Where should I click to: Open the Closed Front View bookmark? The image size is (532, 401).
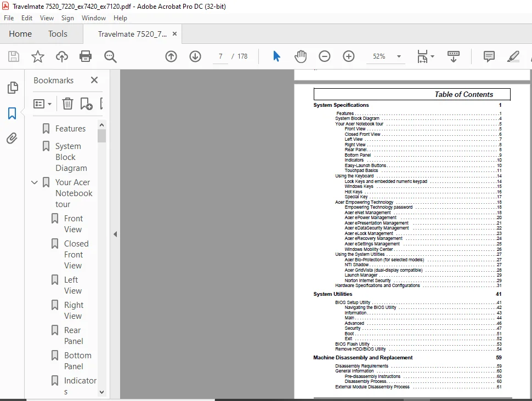coord(76,255)
